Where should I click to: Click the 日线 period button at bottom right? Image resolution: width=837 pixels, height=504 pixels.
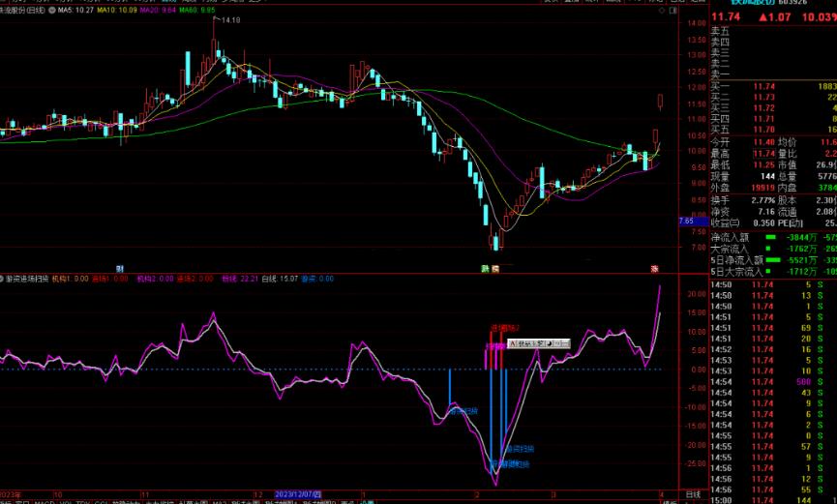click(x=693, y=494)
